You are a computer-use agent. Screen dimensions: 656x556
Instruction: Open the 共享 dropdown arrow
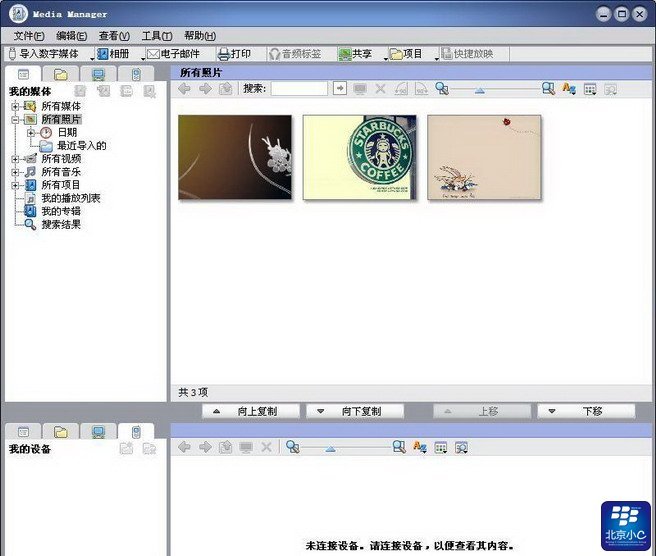click(386, 58)
